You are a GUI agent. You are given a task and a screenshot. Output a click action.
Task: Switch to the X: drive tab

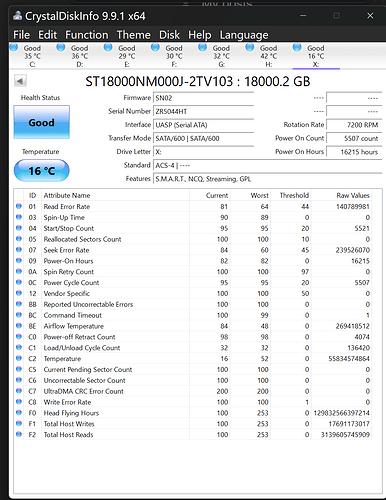click(316, 55)
